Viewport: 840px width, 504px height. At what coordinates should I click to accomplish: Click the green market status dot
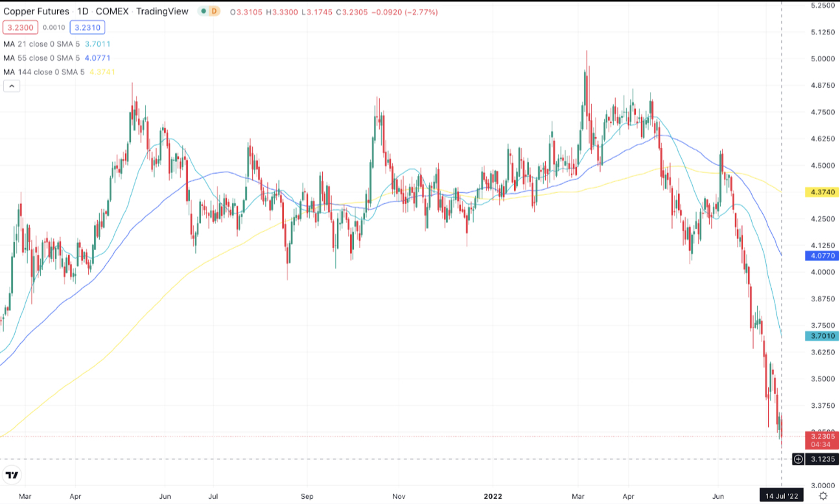click(204, 12)
